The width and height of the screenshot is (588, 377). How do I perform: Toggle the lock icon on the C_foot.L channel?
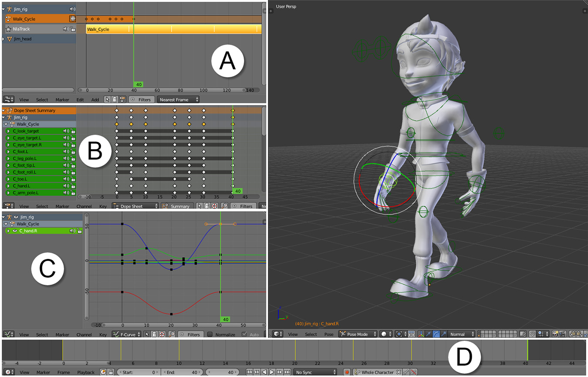point(73,152)
